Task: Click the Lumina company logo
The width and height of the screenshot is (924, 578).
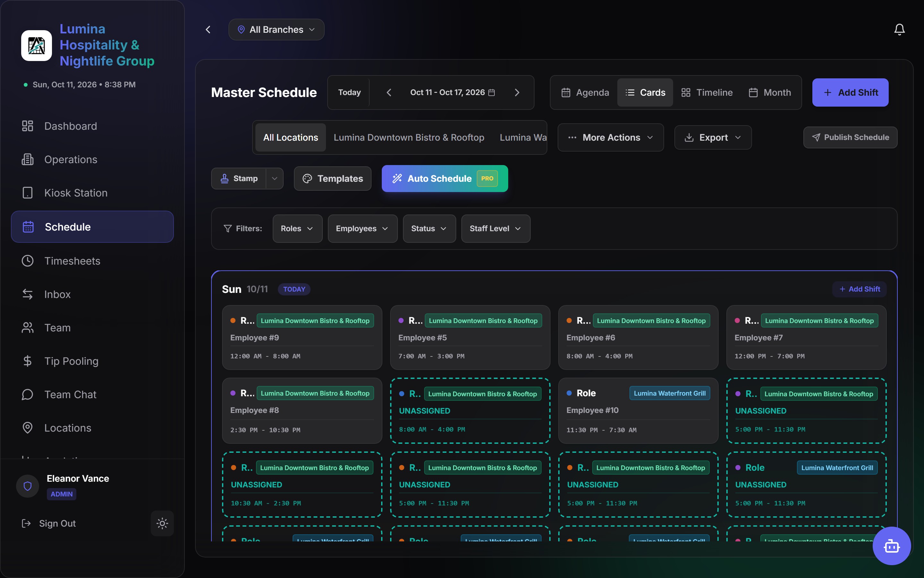Action: pyautogui.click(x=36, y=46)
